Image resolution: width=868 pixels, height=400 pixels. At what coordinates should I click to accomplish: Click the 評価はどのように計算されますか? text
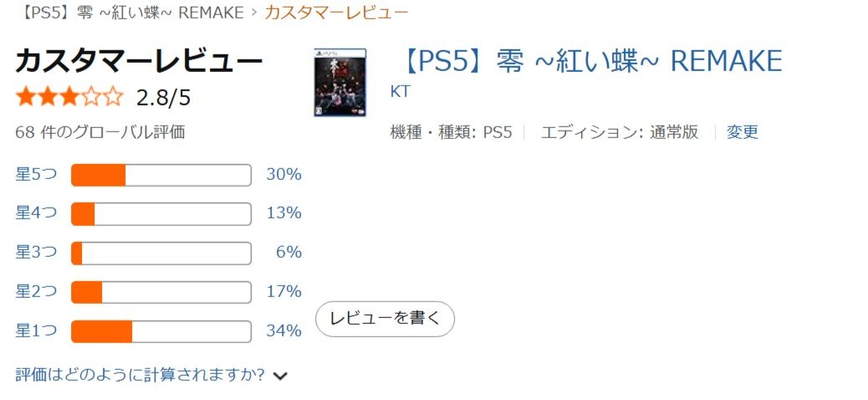(140, 375)
